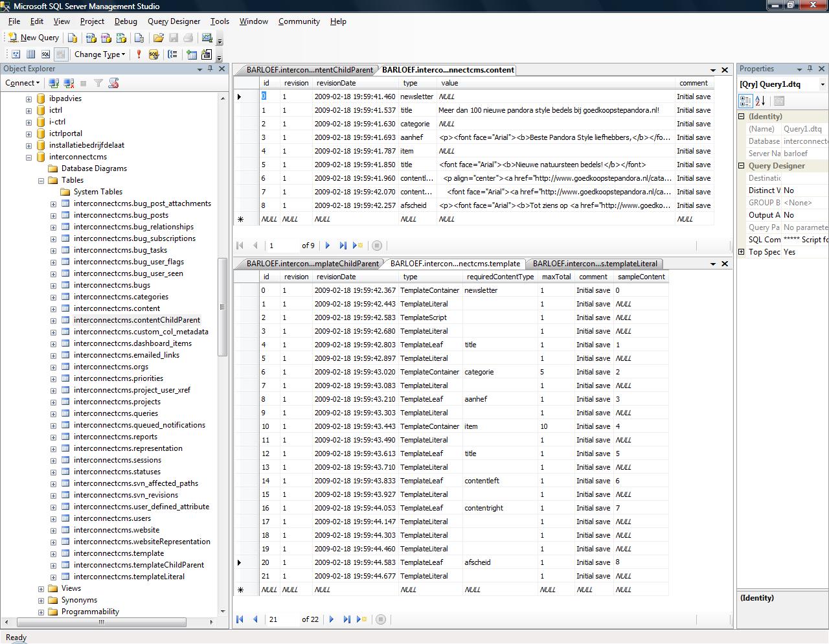Screen dimensions: 829x644
Task: Select interconnectcms.template table in tree
Action: coord(119,553)
